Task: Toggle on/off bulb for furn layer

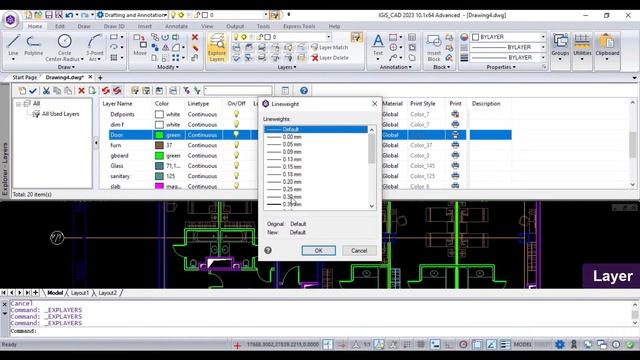Action: [x=236, y=145]
